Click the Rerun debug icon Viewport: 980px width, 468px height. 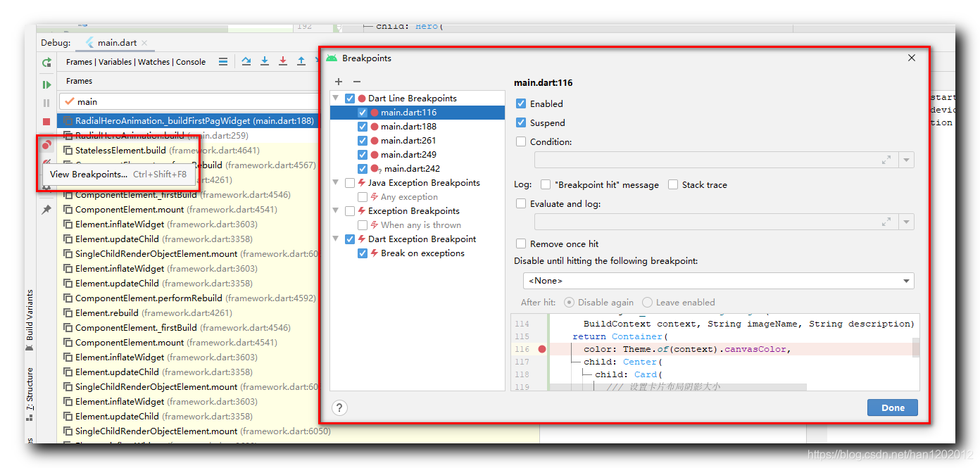46,63
